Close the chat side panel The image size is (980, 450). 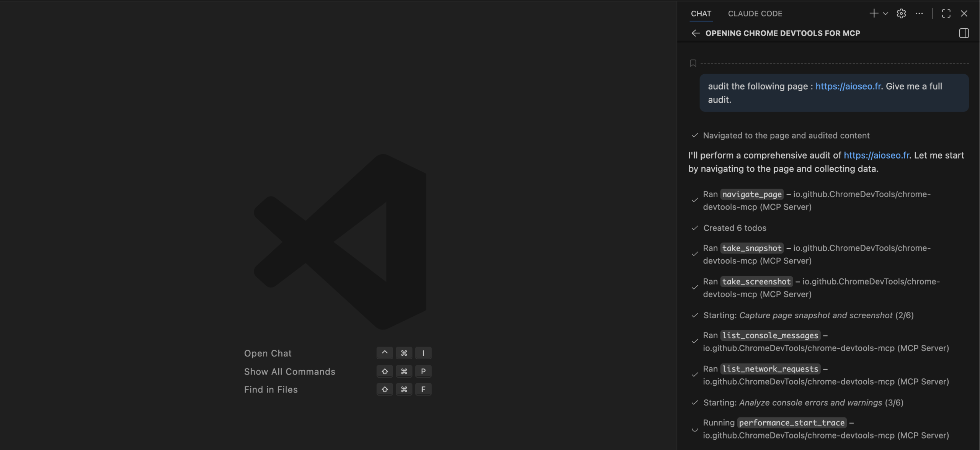click(964, 13)
